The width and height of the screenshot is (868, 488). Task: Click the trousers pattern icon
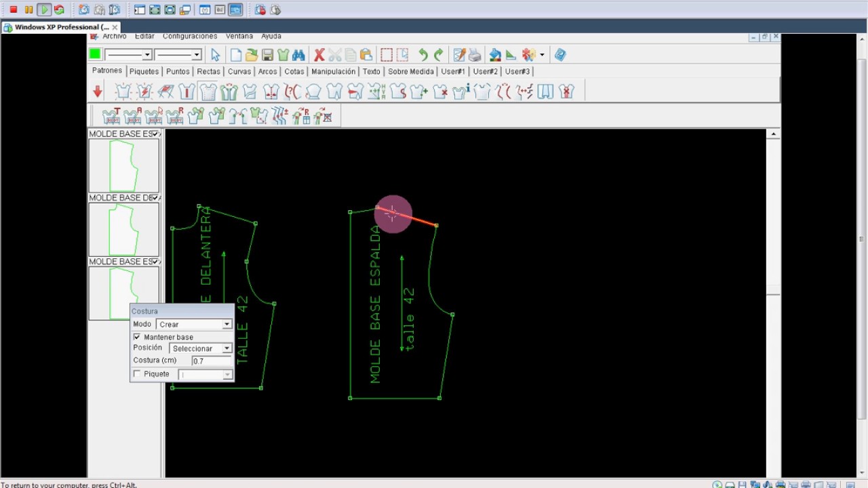(545, 91)
